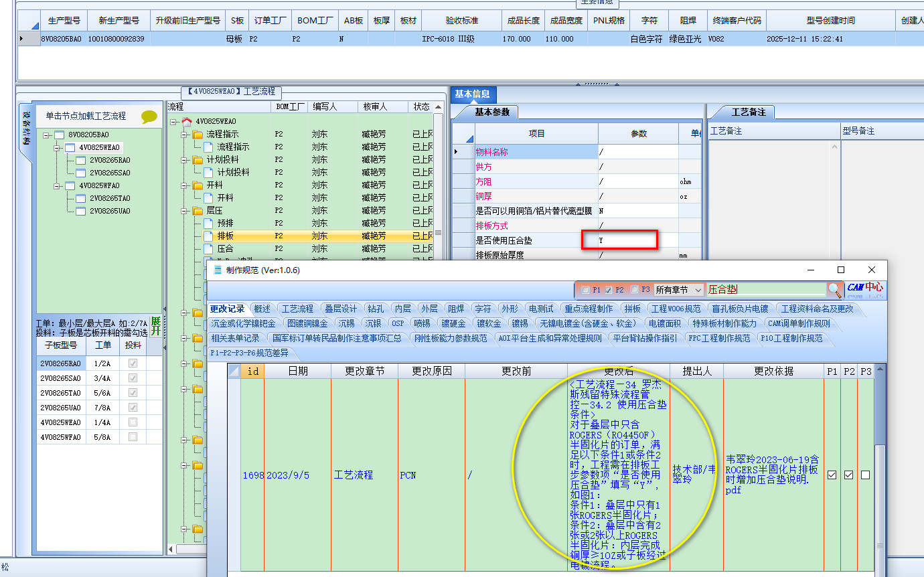Click the 制作规范 window title icon
Screen dimensions: 924x577
[217, 270]
